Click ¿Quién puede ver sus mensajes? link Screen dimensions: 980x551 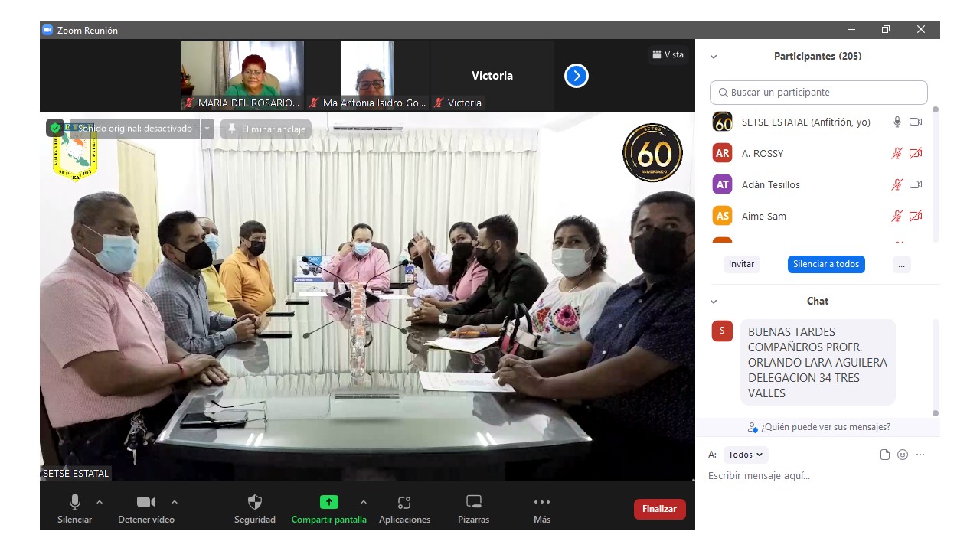click(819, 427)
